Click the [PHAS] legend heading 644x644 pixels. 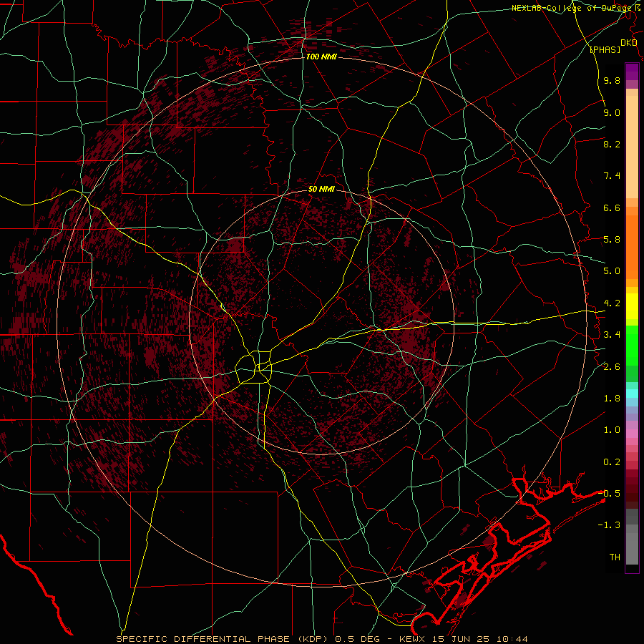pyautogui.click(x=605, y=49)
